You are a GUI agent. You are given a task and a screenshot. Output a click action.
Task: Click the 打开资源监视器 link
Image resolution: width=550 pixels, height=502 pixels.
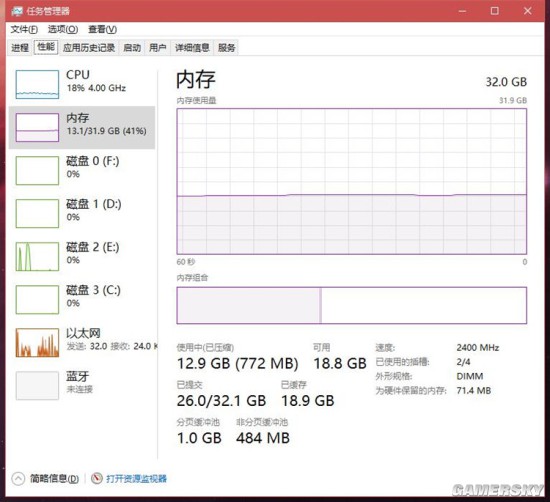136,478
